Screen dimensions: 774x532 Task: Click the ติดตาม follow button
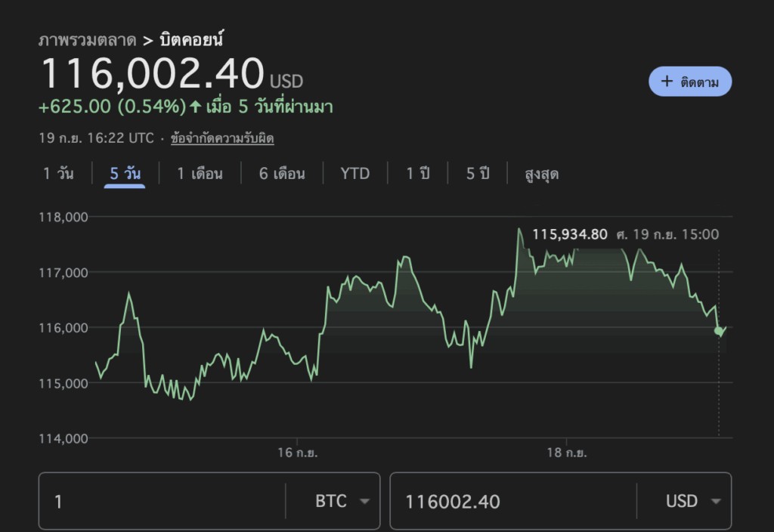point(689,82)
